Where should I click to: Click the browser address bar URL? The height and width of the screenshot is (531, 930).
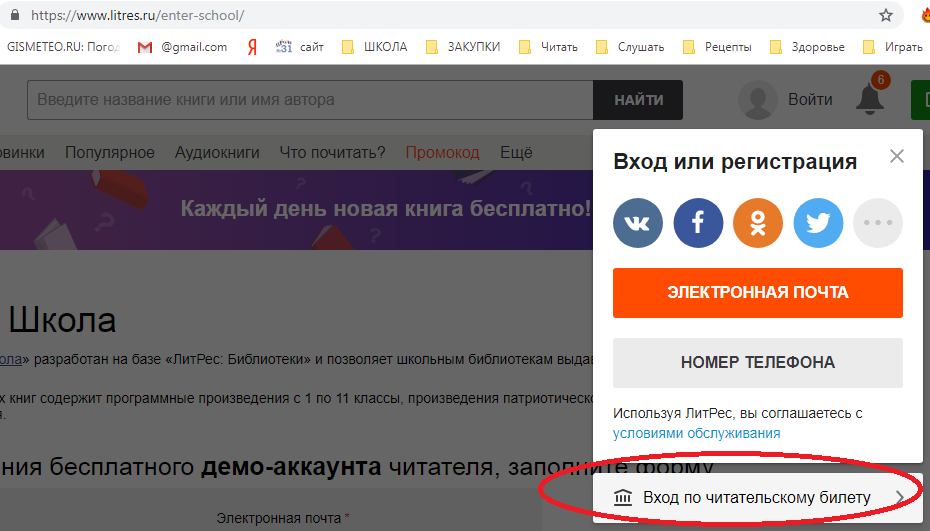coord(138,15)
